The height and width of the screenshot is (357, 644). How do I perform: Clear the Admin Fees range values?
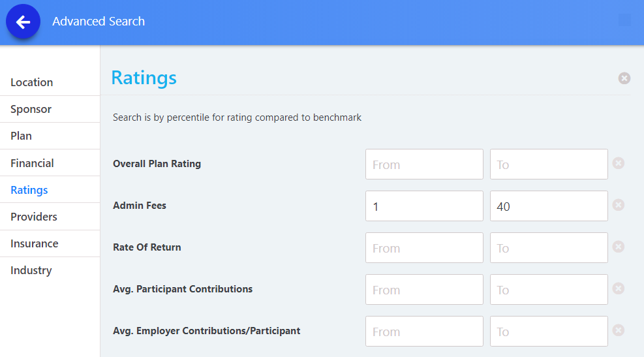tap(619, 205)
